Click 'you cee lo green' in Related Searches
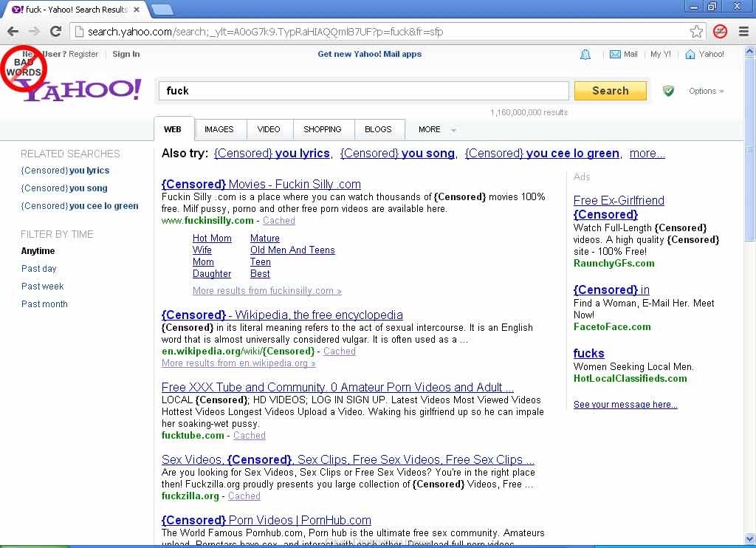This screenshot has height=548, width=756. 80,206
